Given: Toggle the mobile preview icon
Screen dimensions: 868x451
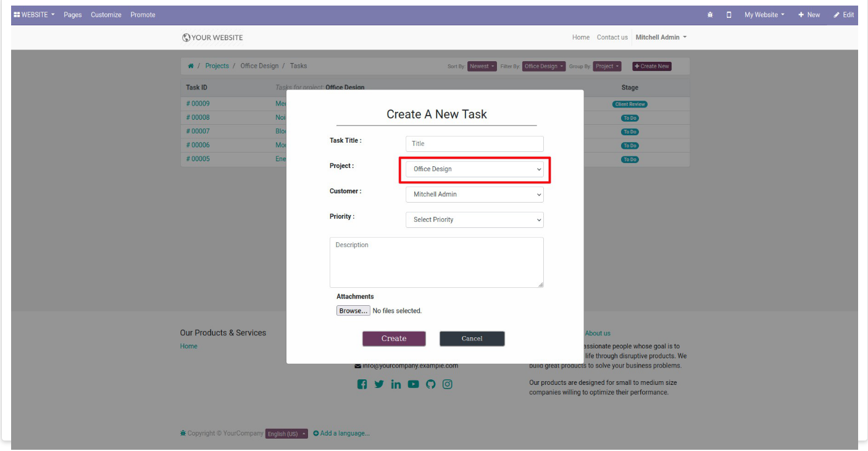Looking at the screenshot, I should [729, 15].
